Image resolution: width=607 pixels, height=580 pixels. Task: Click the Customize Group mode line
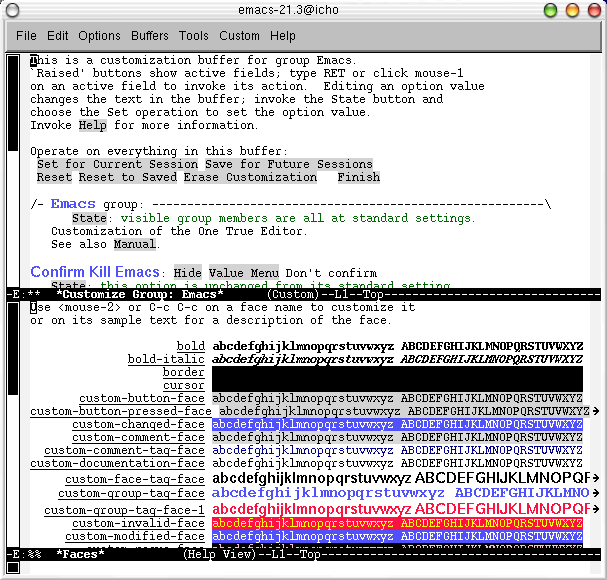(304, 294)
